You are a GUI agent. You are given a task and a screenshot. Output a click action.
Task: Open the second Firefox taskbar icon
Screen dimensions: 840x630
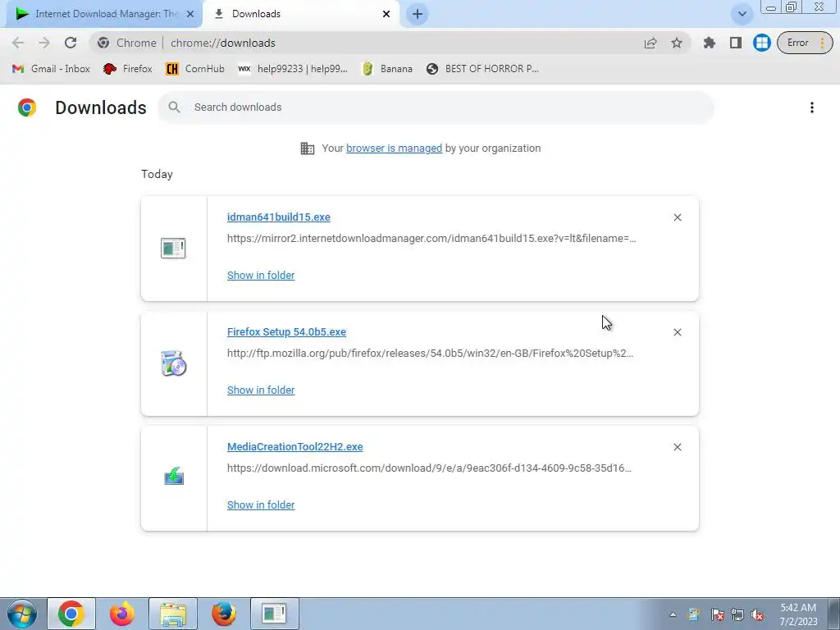pyautogui.click(x=224, y=614)
